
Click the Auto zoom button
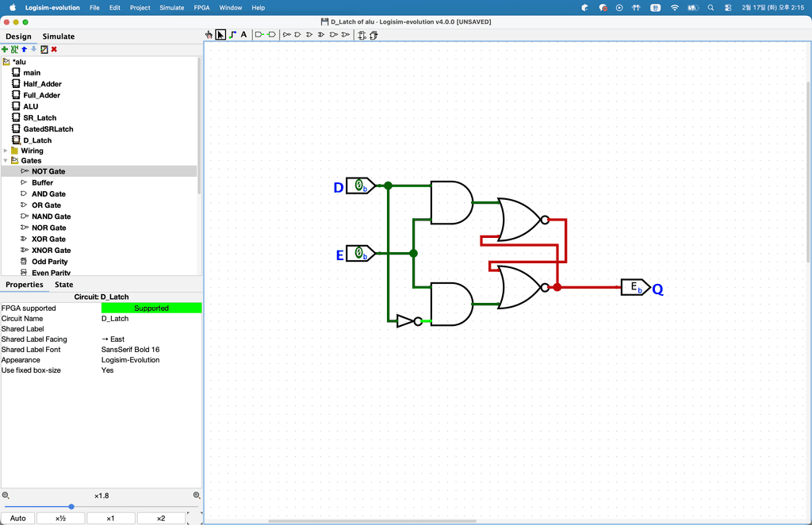tap(17, 519)
